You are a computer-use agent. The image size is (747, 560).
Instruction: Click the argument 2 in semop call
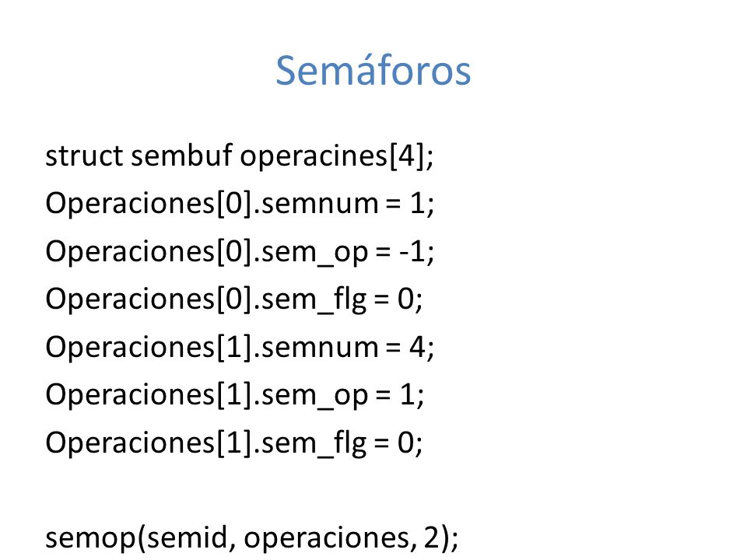(431, 537)
